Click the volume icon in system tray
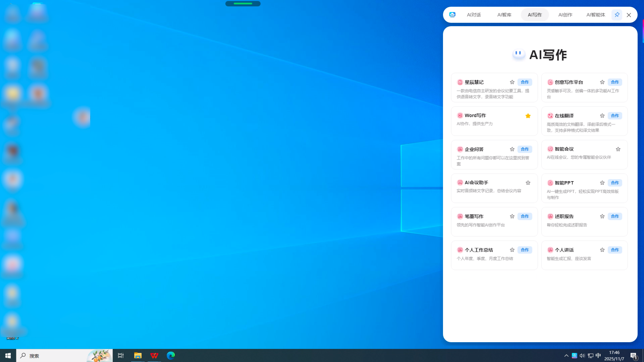Image resolution: width=644 pixels, height=362 pixels. coord(582,356)
